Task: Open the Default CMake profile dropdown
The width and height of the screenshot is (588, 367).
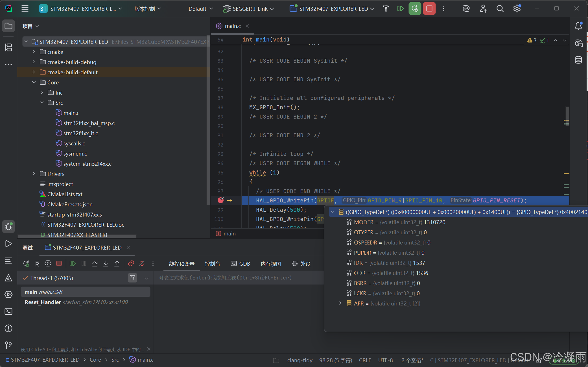Action: pos(201,9)
